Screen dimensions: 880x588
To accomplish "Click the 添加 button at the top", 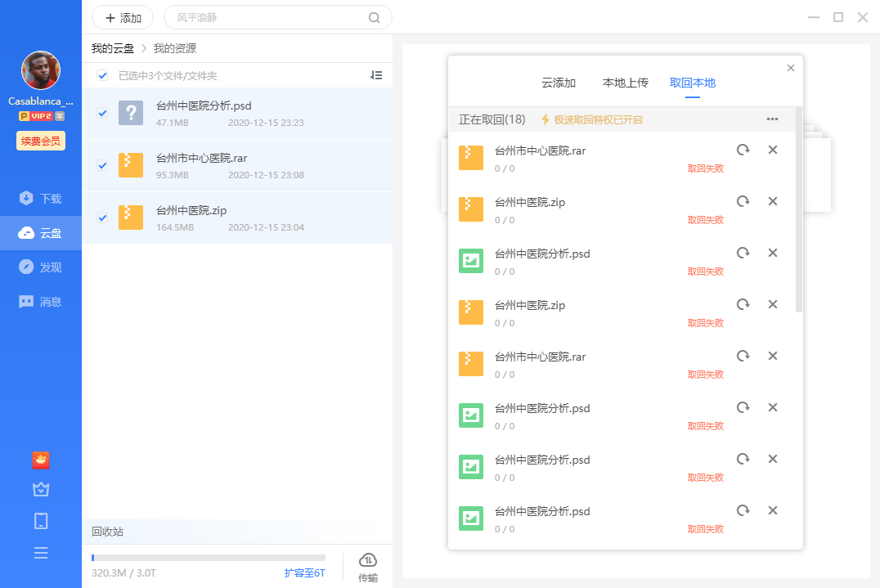I will pyautogui.click(x=122, y=17).
